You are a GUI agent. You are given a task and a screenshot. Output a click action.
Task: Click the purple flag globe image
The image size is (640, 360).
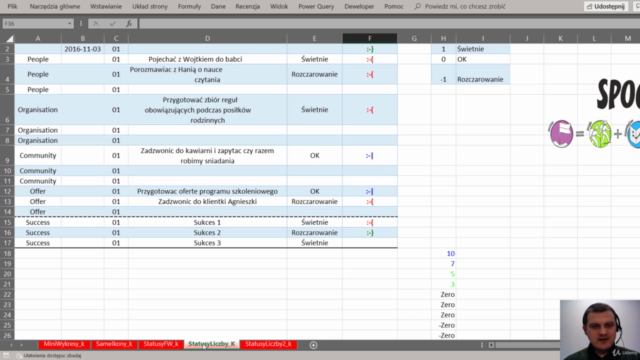click(x=561, y=133)
